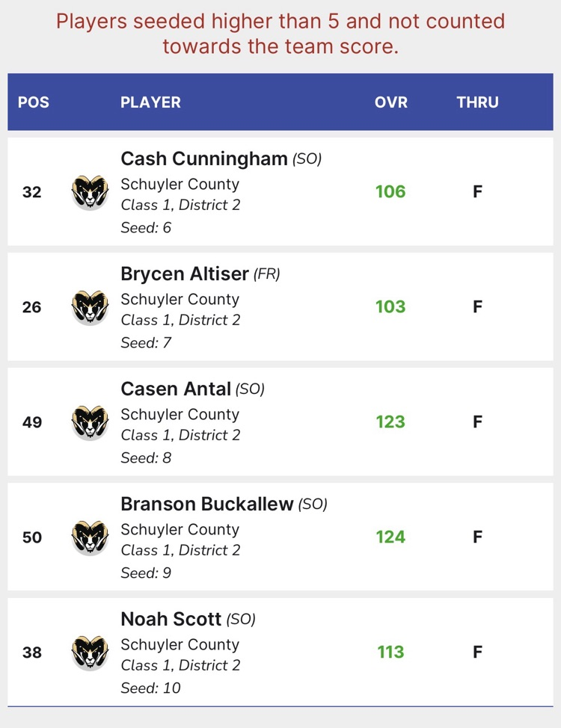Viewport: 561px width, 728px height.
Task: Click the seeded-higher-than-5 notice text
Action: pos(280,34)
